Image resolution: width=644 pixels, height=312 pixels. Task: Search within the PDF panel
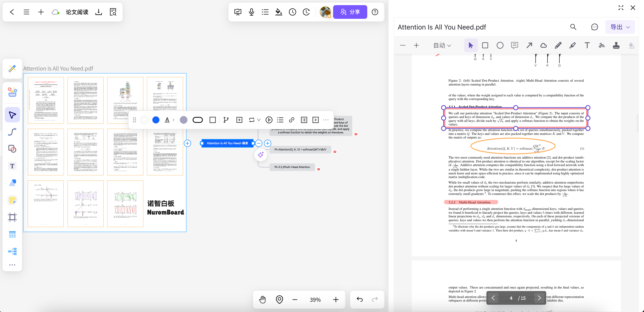[x=573, y=27]
